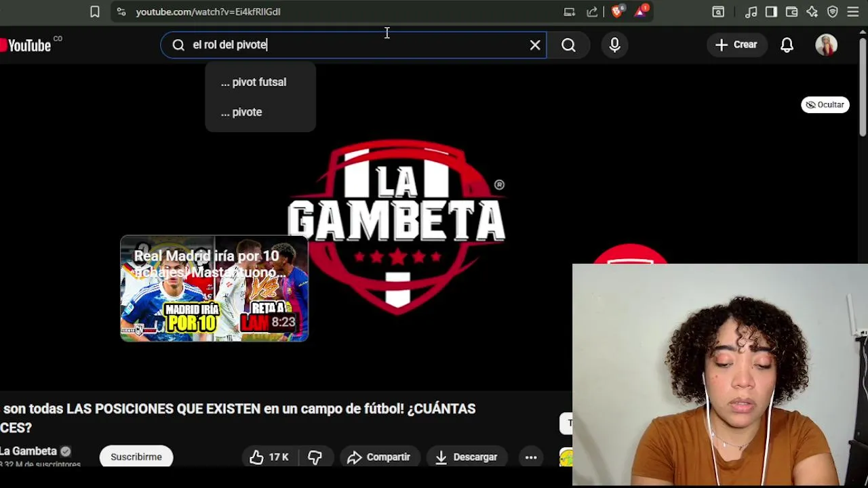Click the dislike thumbs-down button
This screenshot has width=868, height=488.
315,457
